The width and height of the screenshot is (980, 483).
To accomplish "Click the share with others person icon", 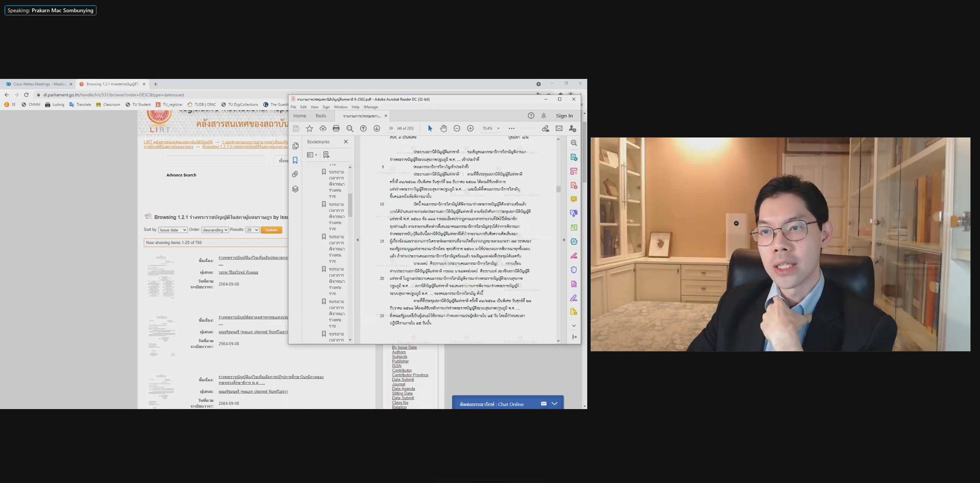I will click(x=572, y=128).
